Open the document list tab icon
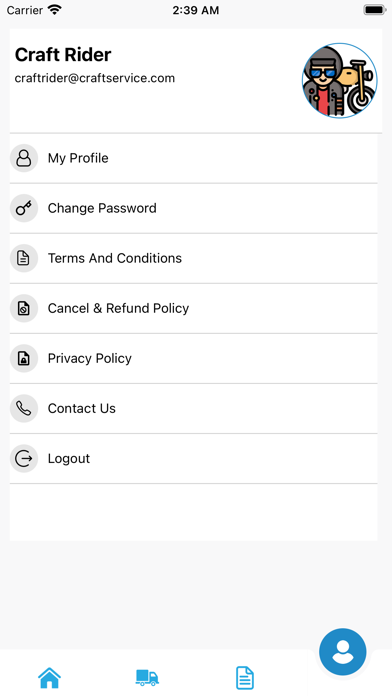Image resolution: width=392 pixels, height=696 pixels. [x=245, y=677]
